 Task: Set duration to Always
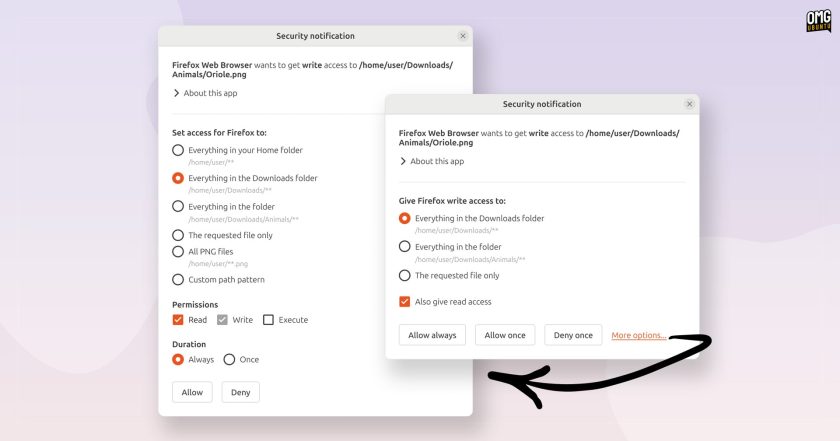point(178,360)
